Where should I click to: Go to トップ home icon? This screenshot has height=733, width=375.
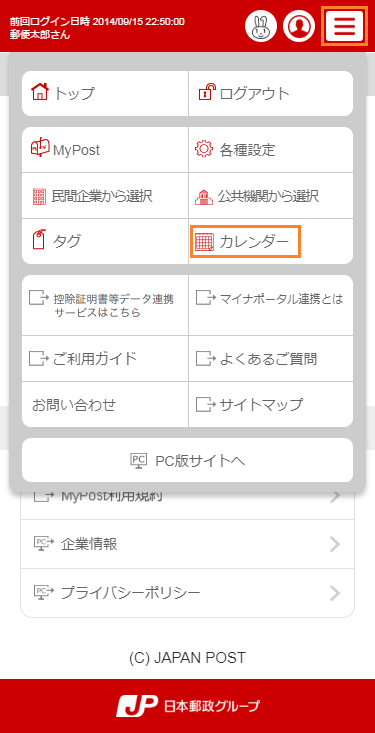pos(40,91)
